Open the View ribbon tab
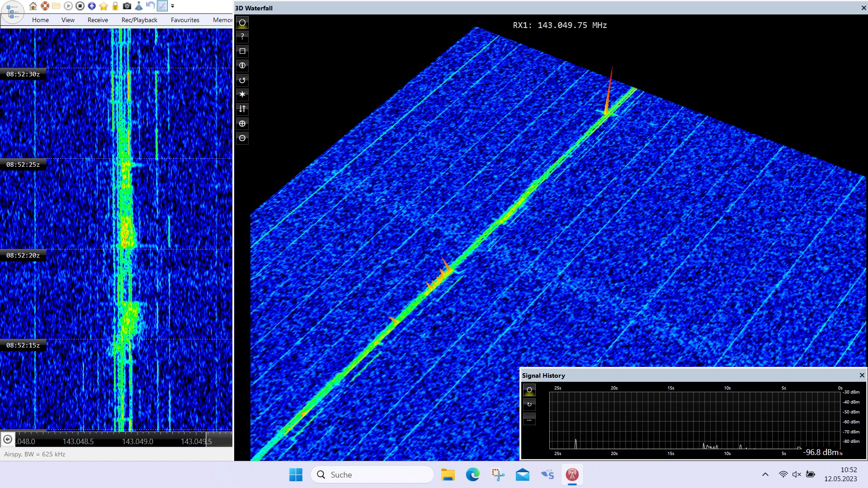 pos(68,20)
